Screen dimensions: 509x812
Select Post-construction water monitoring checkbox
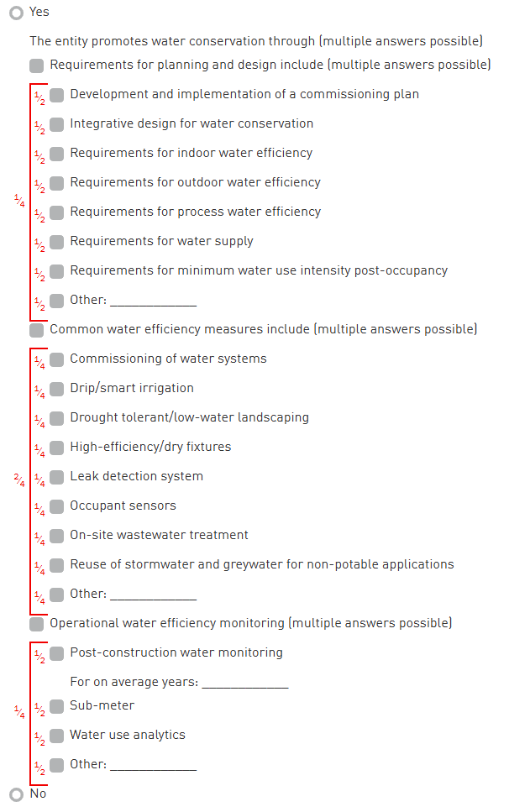pos(56,653)
